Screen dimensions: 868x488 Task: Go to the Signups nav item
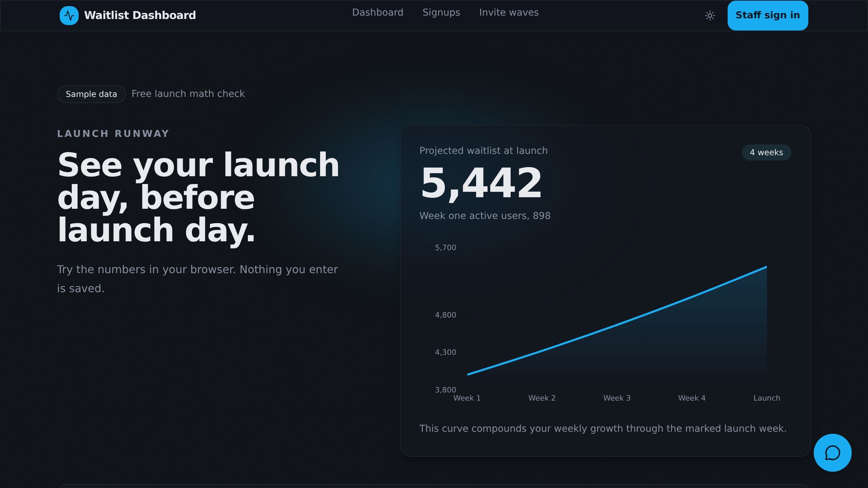click(x=441, y=13)
